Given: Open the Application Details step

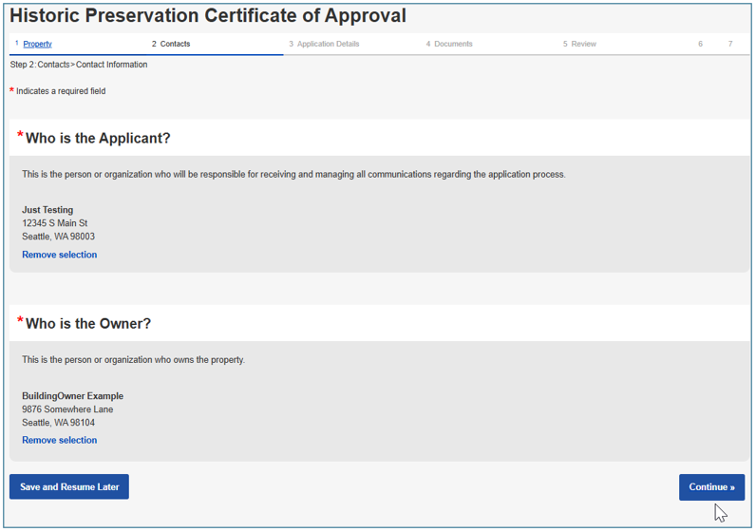Looking at the screenshot, I should tap(327, 44).
